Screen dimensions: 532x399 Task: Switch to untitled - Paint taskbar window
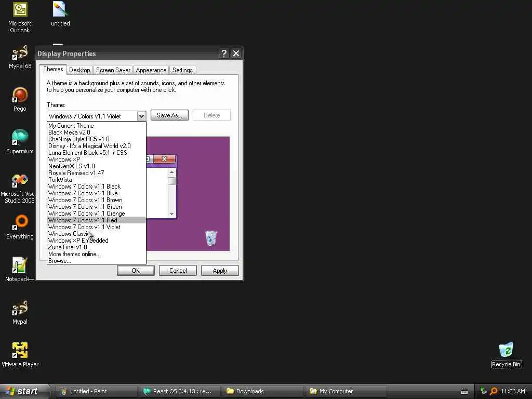pos(96,391)
